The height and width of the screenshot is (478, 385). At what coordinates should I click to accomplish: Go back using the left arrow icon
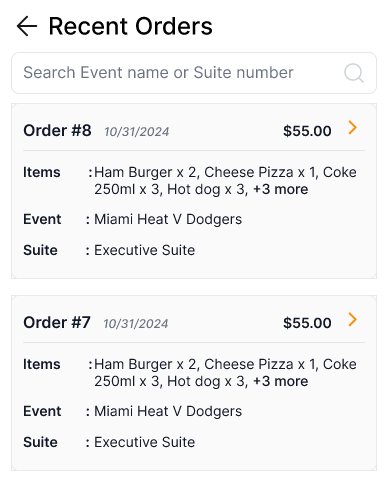click(x=27, y=26)
